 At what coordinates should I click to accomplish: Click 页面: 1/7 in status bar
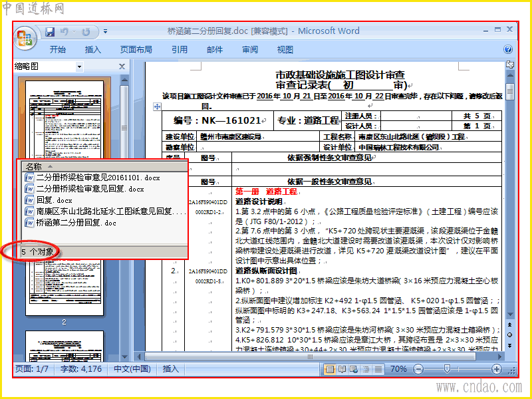click(x=32, y=369)
